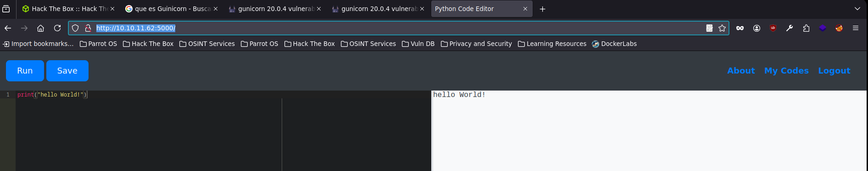The image size is (868, 171).
Task: Open the uBlock Origin extension icon
Action: (x=773, y=28)
